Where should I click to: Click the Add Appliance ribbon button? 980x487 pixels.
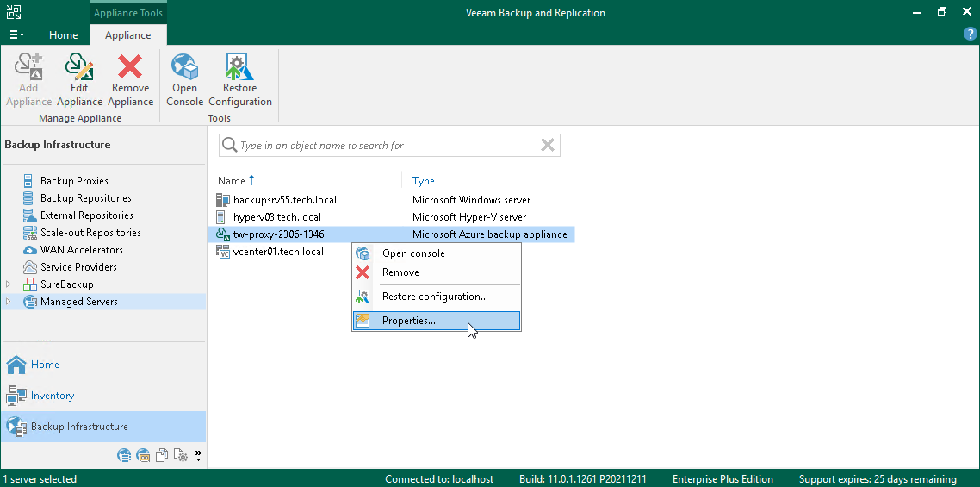point(28,80)
